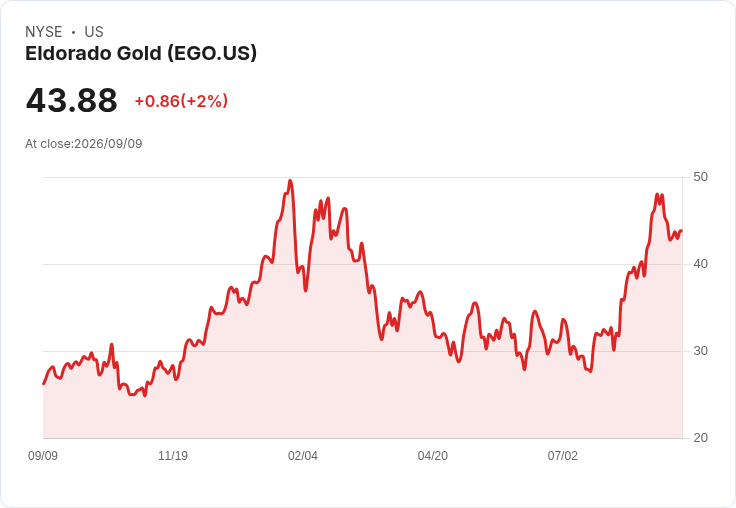
Task: Click the +0.86(+2%) price change
Action: click(x=181, y=101)
